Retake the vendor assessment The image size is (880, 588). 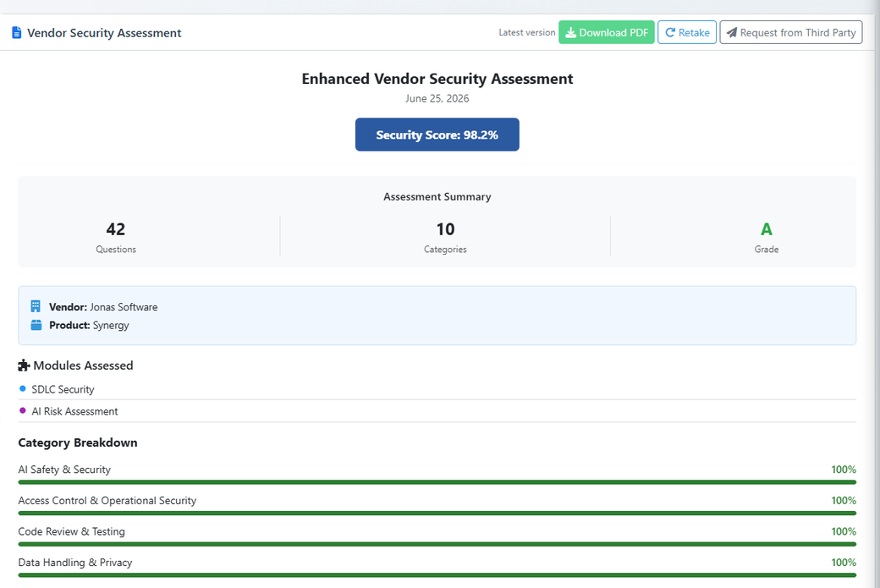coord(687,32)
